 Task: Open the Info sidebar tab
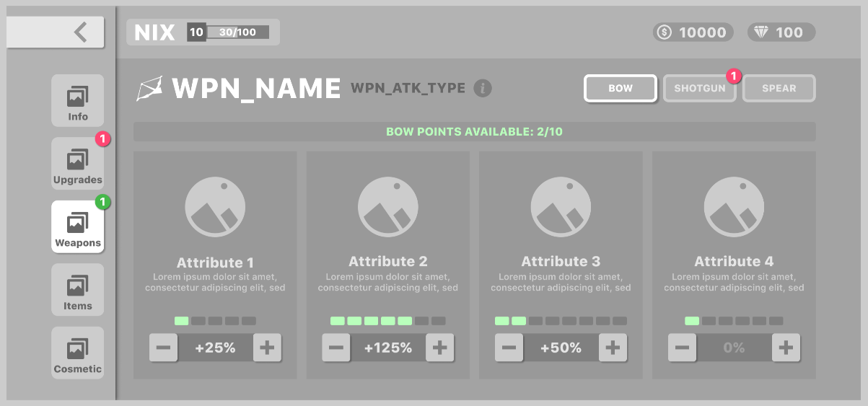78,101
